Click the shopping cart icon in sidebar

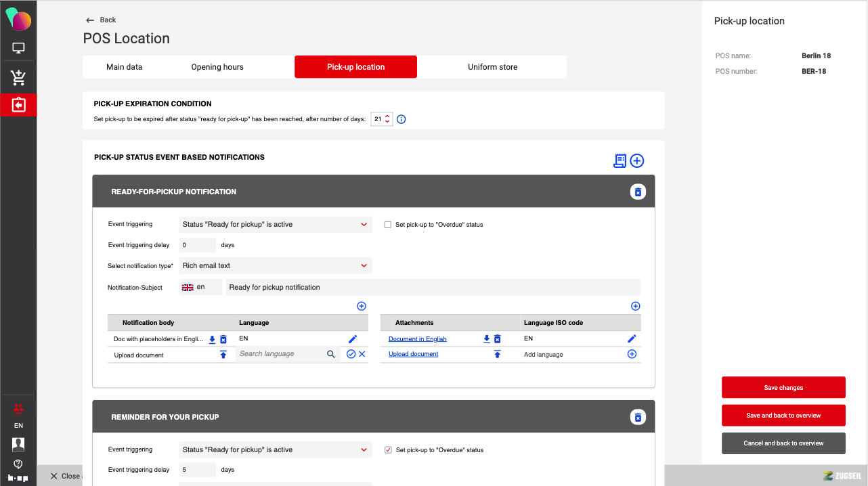coord(18,78)
